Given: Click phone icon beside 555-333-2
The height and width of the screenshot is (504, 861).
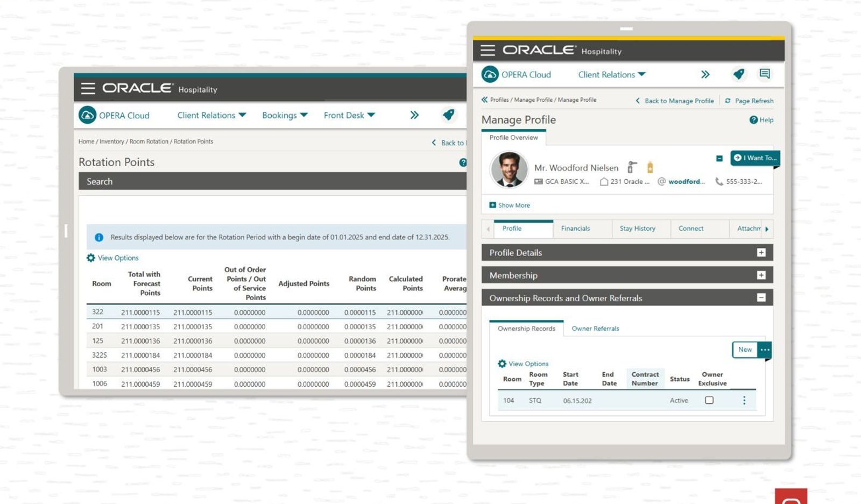Looking at the screenshot, I should [x=719, y=182].
